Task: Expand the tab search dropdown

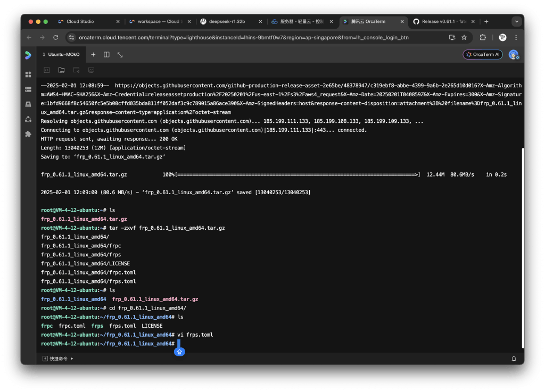Action: pyautogui.click(x=517, y=21)
